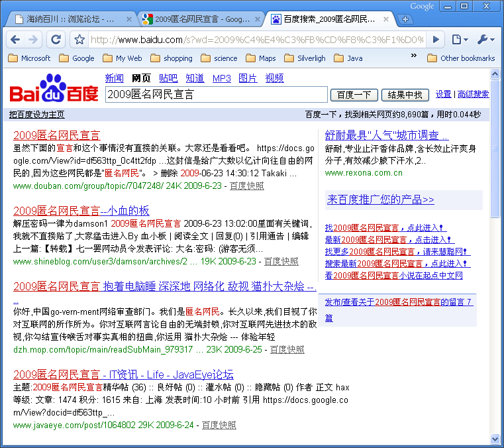Switch to the 视频 search category
Screen dimensions: 504x448
(x=274, y=78)
